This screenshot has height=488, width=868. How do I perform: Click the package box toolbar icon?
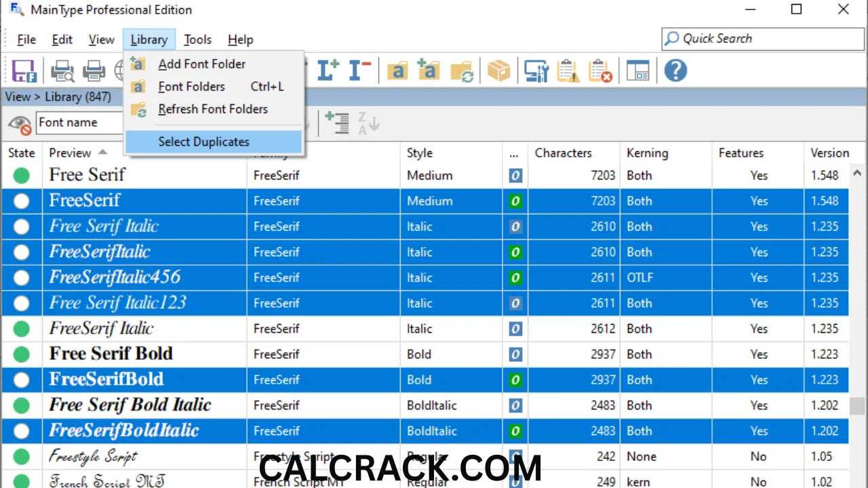(x=499, y=70)
